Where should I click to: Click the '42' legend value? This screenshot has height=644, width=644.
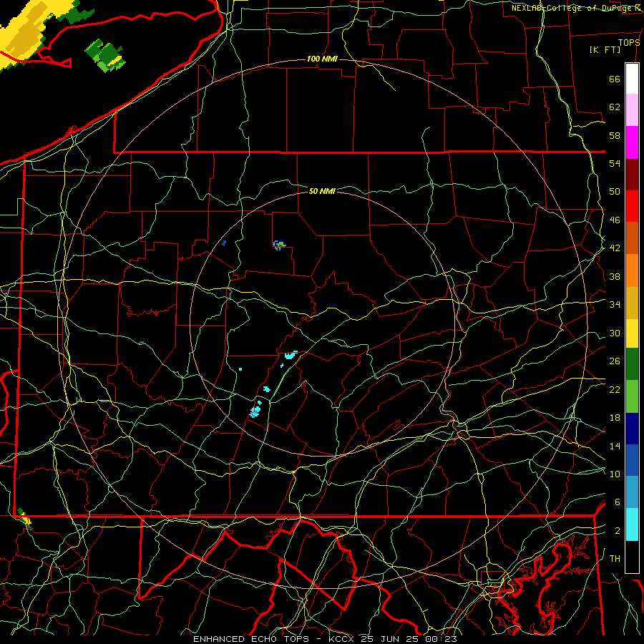tap(615, 248)
